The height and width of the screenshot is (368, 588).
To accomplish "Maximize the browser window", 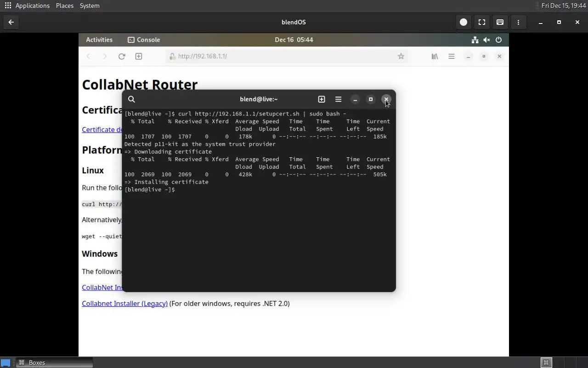I will 484,56.
